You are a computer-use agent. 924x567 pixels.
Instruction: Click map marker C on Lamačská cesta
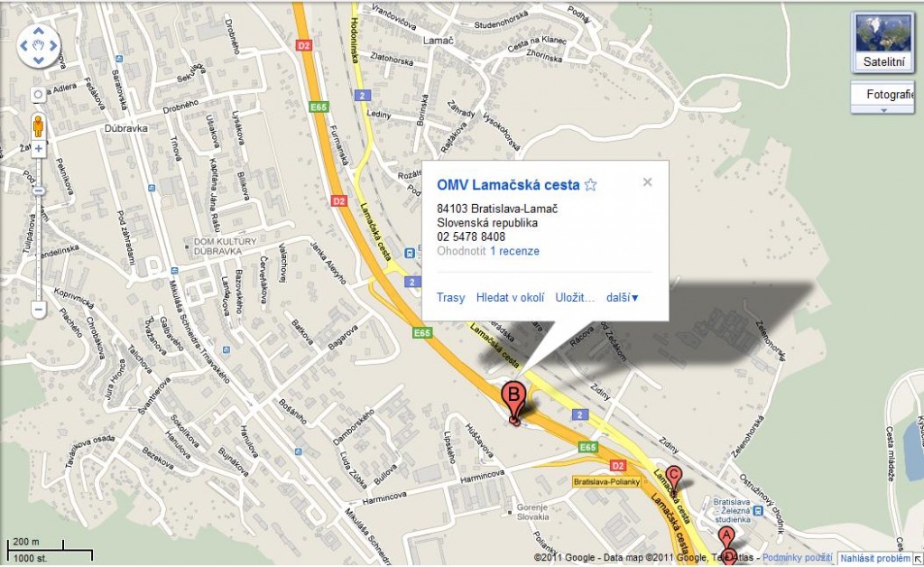tap(673, 477)
